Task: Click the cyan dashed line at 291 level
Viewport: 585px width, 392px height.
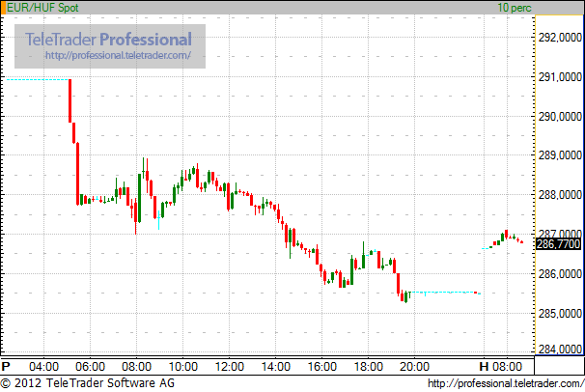Action: (38, 79)
